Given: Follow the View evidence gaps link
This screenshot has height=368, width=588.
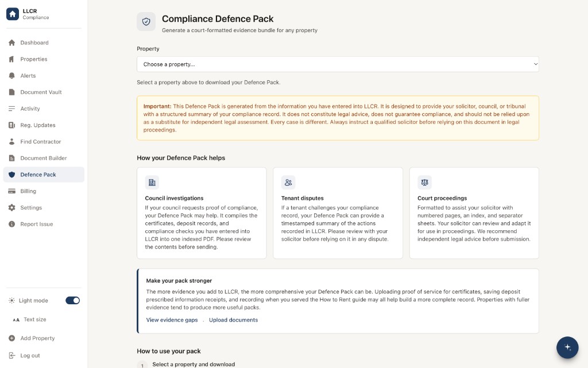Looking at the screenshot, I should coord(172,320).
